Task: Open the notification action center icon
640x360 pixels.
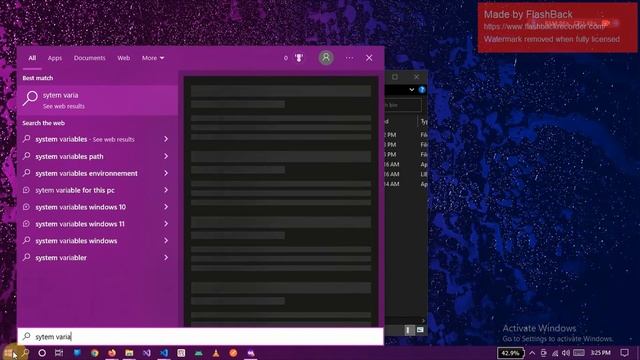Action: click(624, 353)
